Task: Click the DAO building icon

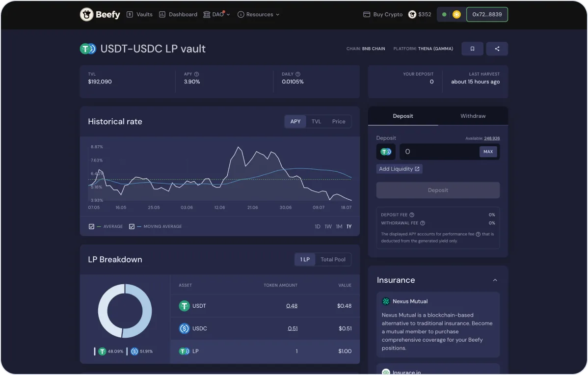Action: [207, 15]
